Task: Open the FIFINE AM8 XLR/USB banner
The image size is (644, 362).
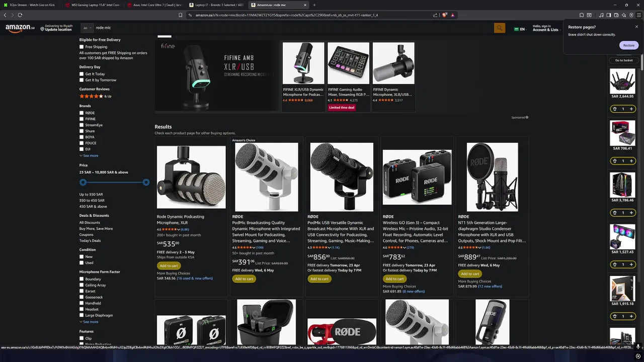Action: pyautogui.click(x=217, y=76)
